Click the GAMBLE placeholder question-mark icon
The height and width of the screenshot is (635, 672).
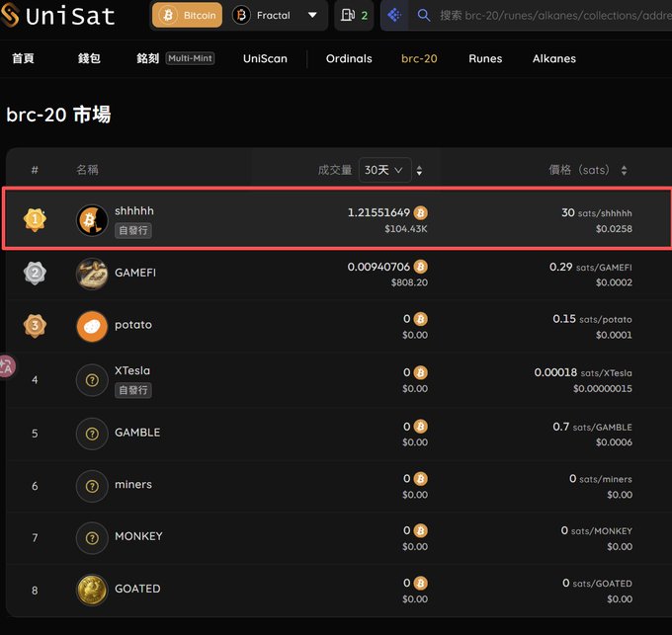(92, 434)
